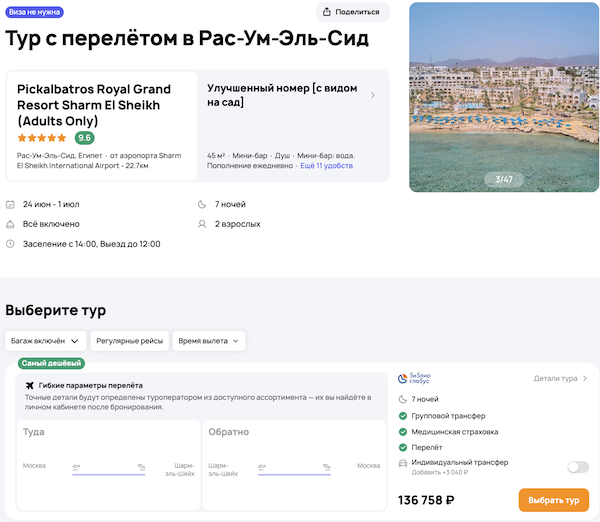
Task: Click the Поделиться share icon
Action: point(328,12)
